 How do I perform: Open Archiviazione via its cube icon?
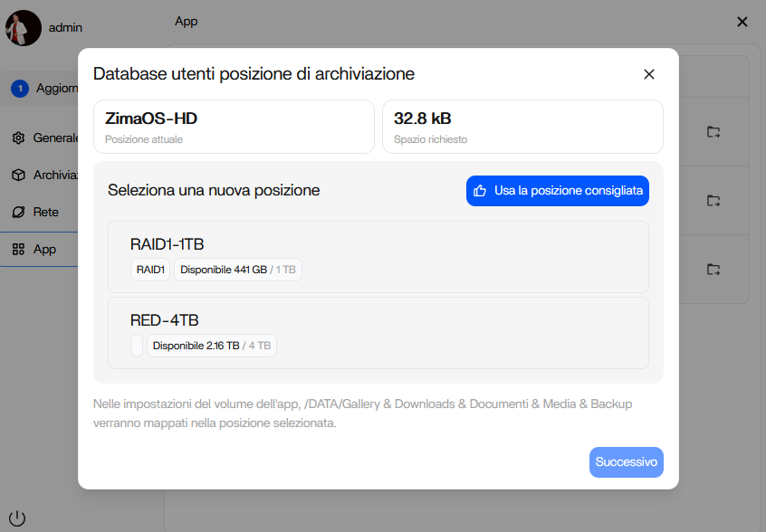tap(18, 176)
